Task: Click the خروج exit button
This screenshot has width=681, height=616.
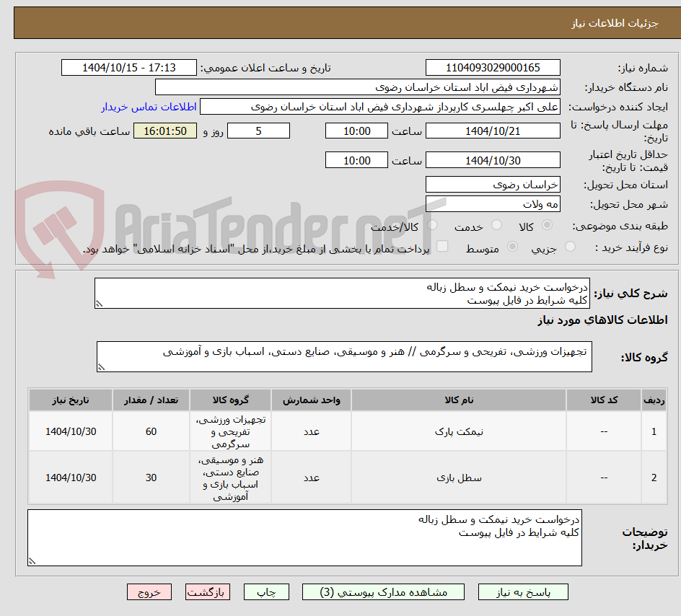Action: click(149, 592)
